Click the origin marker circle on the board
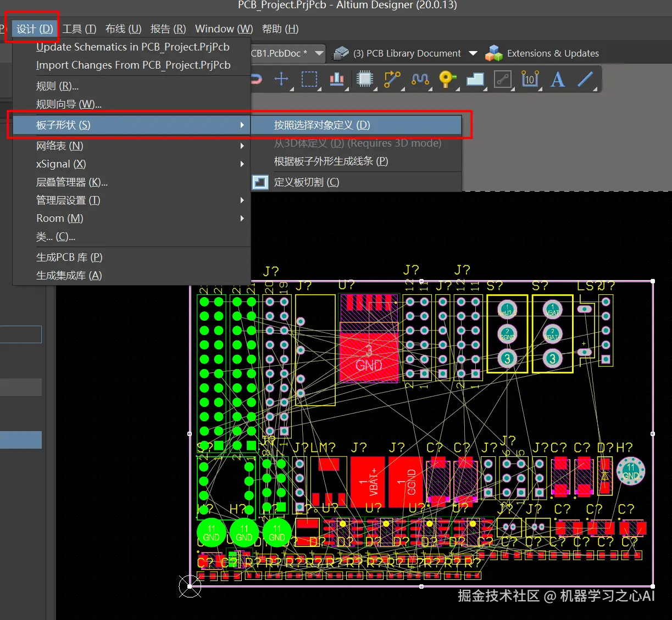 pyautogui.click(x=190, y=587)
